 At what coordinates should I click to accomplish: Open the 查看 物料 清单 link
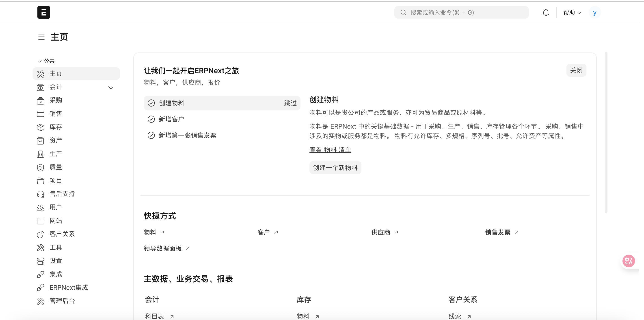pyautogui.click(x=330, y=150)
